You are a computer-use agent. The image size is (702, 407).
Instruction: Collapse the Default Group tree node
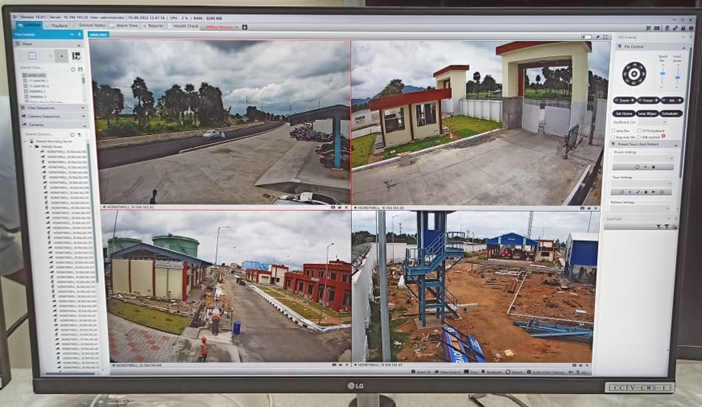coord(30,146)
